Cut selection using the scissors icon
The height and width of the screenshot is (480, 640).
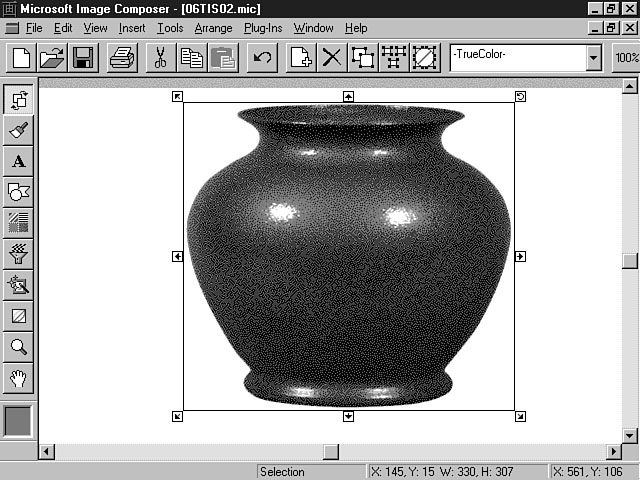(x=160, y=57)
